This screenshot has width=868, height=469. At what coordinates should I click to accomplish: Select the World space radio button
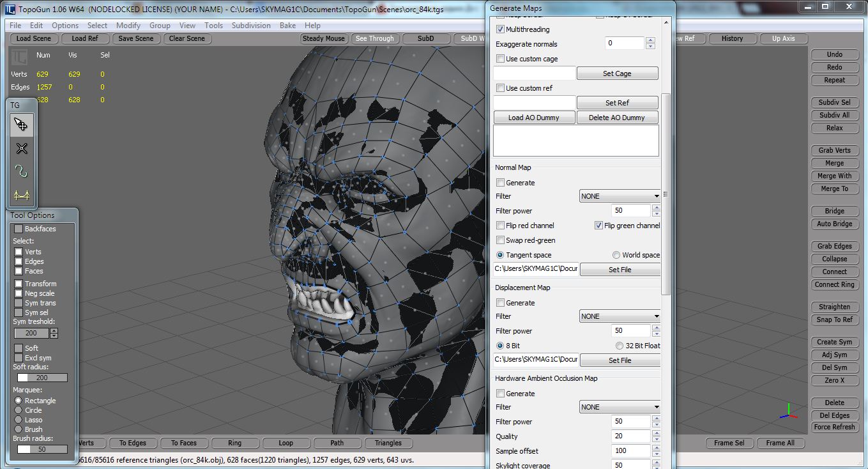(616, 255)
